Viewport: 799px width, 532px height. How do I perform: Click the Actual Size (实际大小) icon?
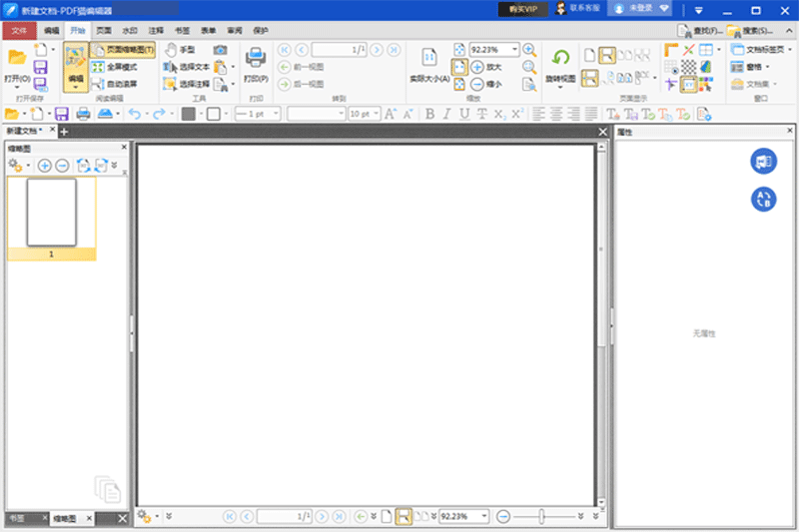tap(429, 59)
